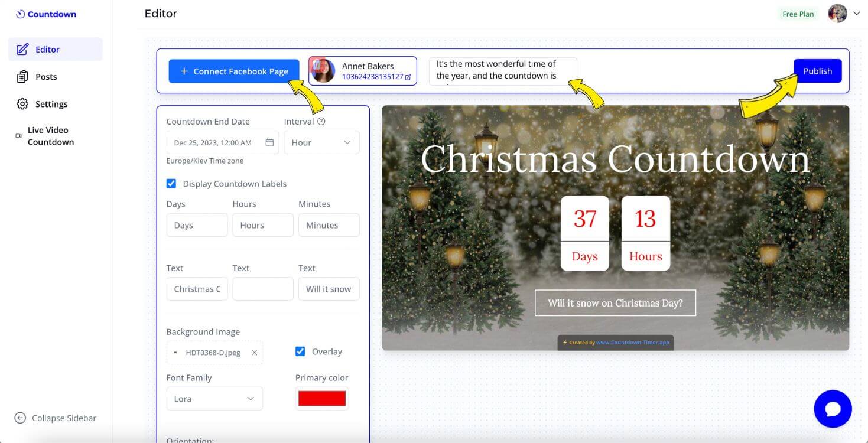Select Editor in the sidebar
The height and width of the screenshot is (443, 868).
[21, 49]
